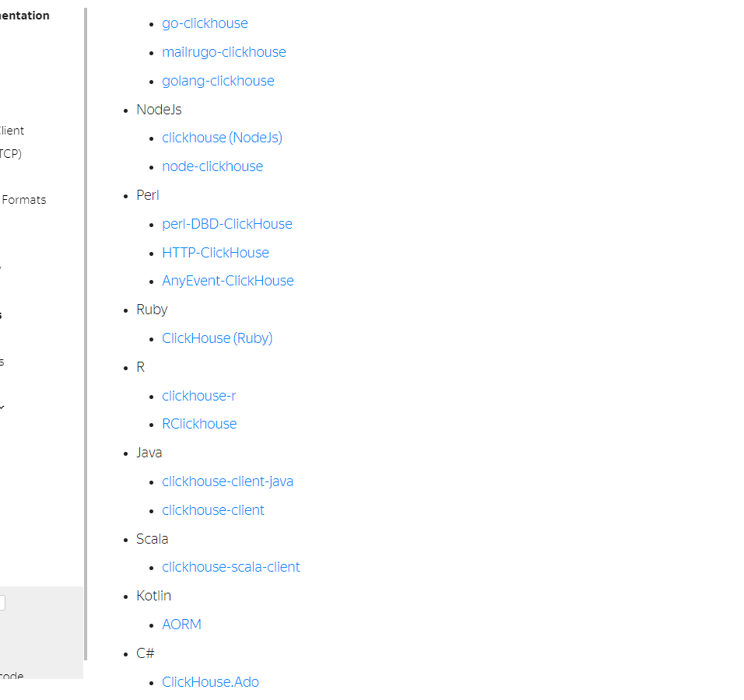Screen dimensions: 744x700
Task: Open the HTTP-ClickHouse link
Action: tap(215, 253)
